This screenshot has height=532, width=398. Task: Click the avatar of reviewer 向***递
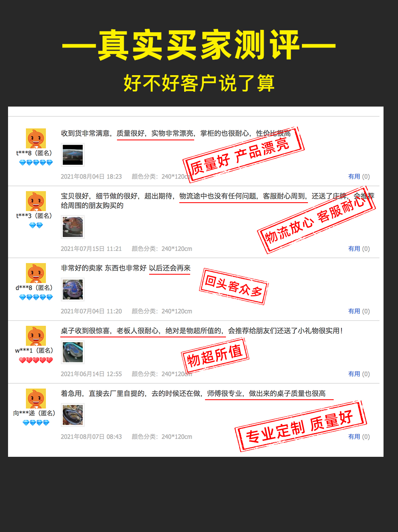coord(36,398)
